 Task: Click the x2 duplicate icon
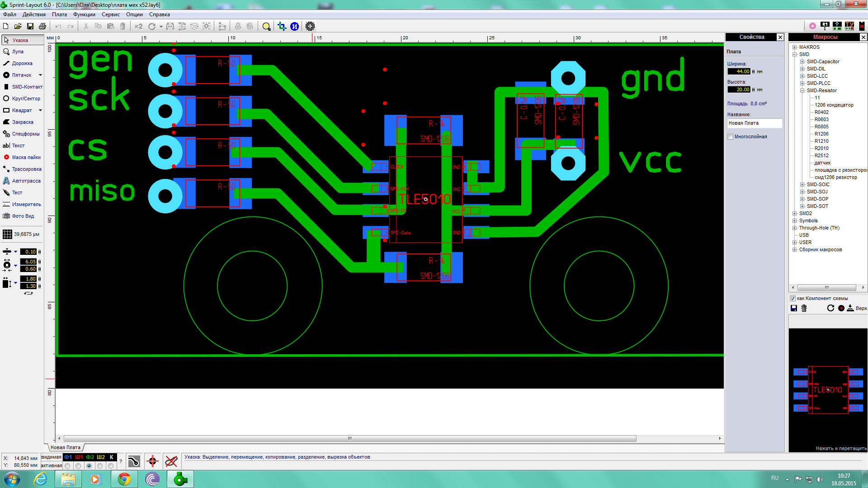click(138, 26)
